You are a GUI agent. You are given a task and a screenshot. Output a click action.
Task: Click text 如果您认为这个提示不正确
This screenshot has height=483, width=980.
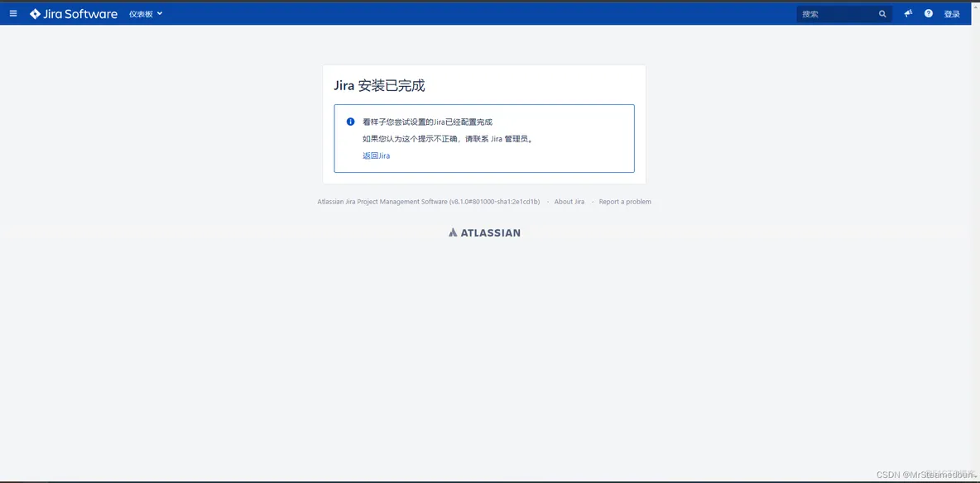click(x=411, y=139)
